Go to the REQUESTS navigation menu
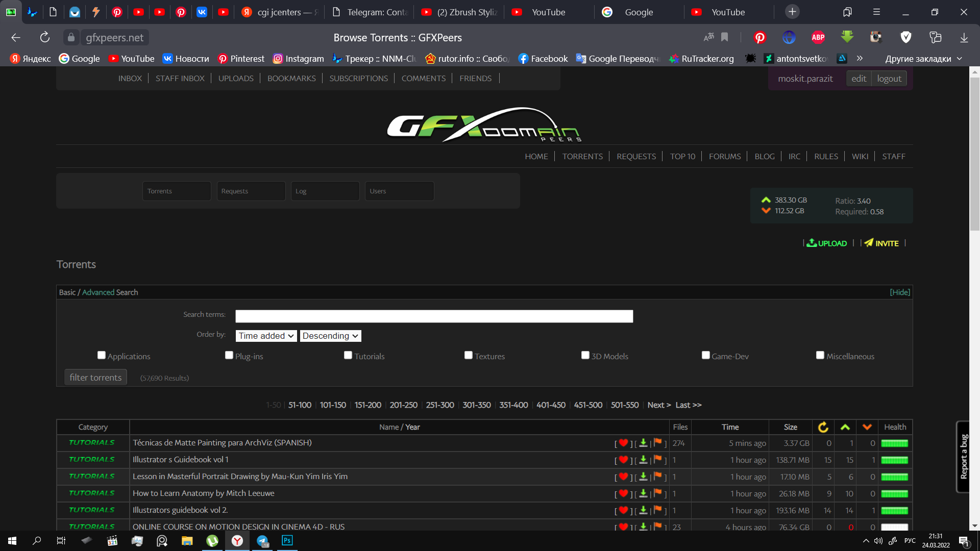Viewport: 980px width, 551px height. coord(636,157)
